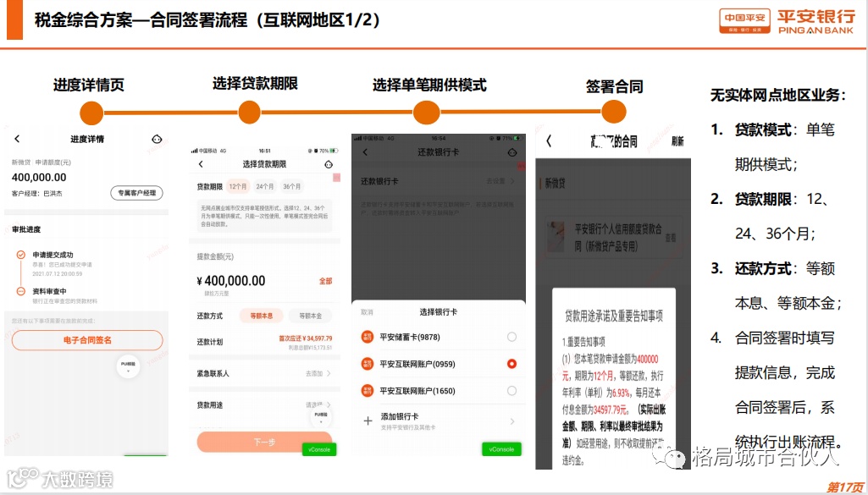Tap back arrow on 进度详情 screen
This screenshot has width=868, height=495.
17,139
